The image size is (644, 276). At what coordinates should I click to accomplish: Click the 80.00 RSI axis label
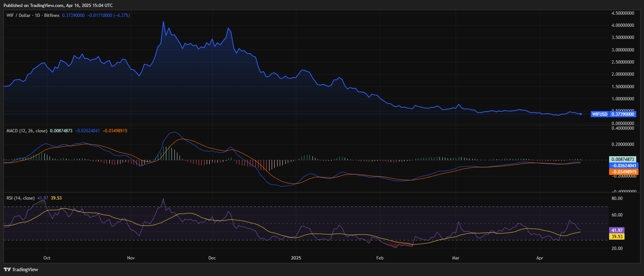617,198
